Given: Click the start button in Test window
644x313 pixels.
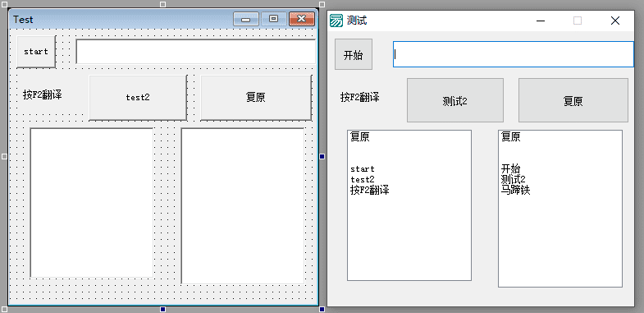Looking at the screenshot, I should tap(36, 52).
